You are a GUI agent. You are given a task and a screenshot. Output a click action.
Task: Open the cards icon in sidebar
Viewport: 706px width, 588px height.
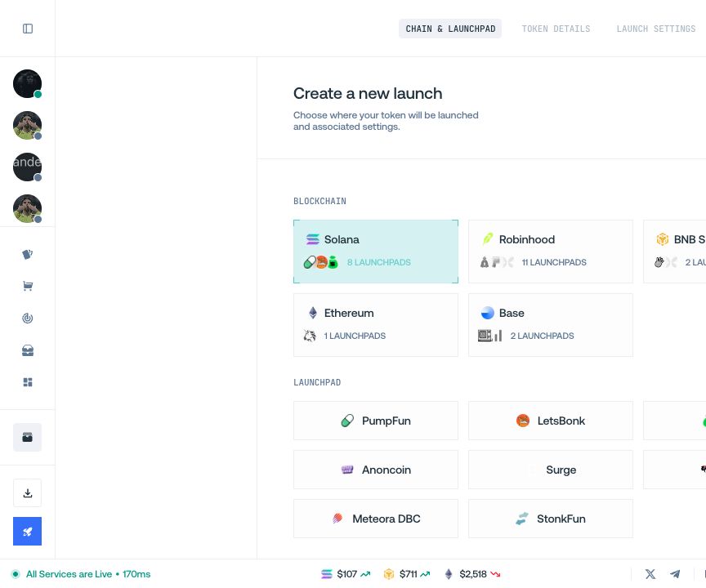point(28,255)
